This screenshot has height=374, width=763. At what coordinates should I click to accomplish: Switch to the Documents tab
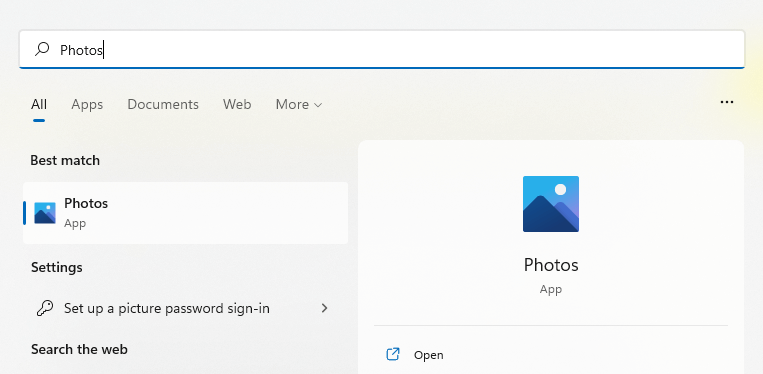[x=163, y=105]
